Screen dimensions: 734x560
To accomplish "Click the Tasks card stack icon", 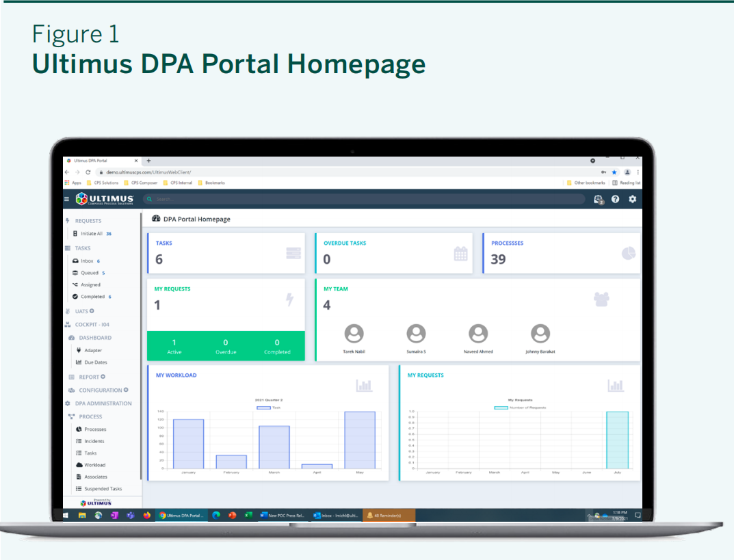I will 293,254.
